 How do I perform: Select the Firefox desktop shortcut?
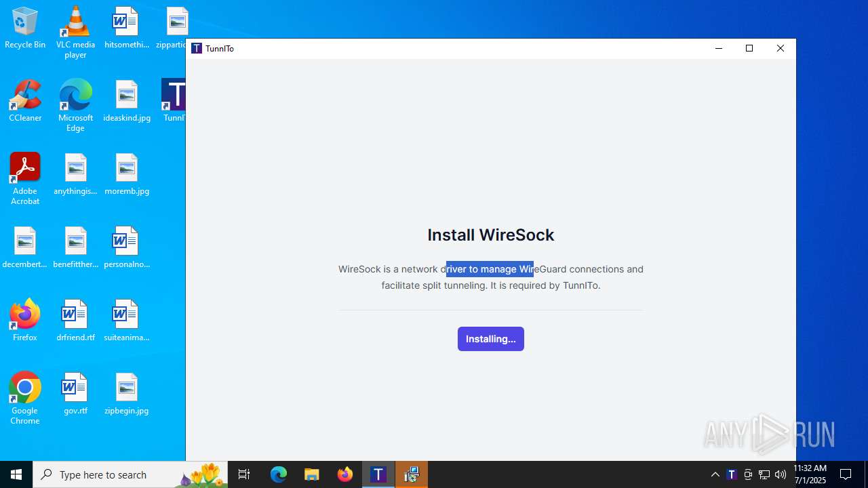tap(25, 321)
